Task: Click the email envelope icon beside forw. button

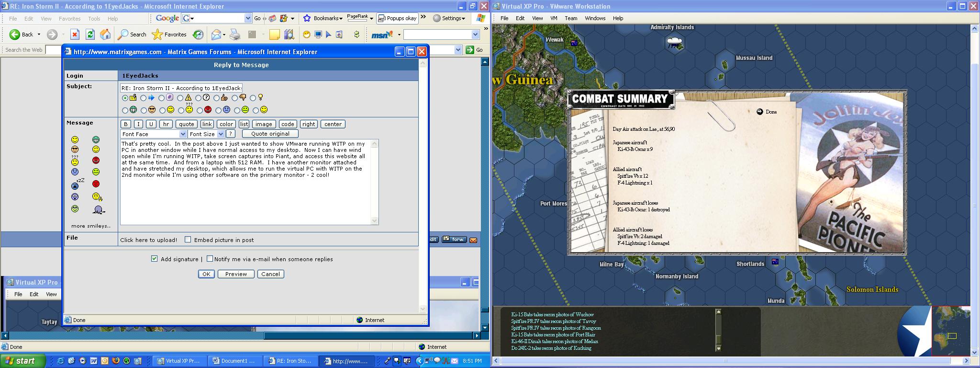Action: pos(473,240)
